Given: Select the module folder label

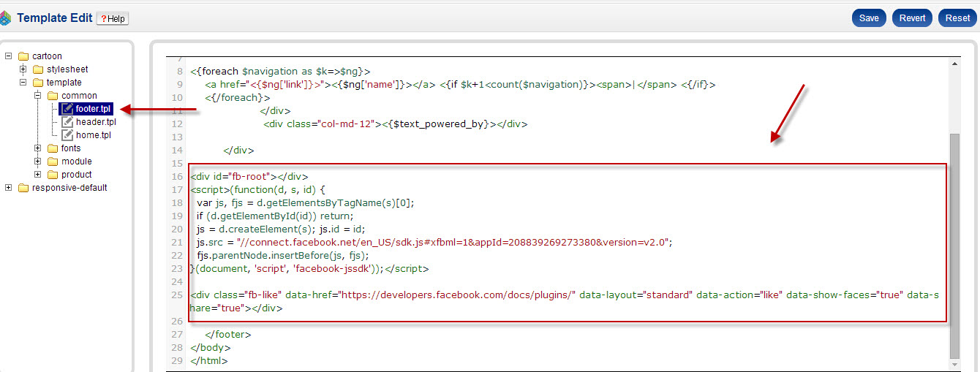Looking at the screenshot, I should pos(77,162).
